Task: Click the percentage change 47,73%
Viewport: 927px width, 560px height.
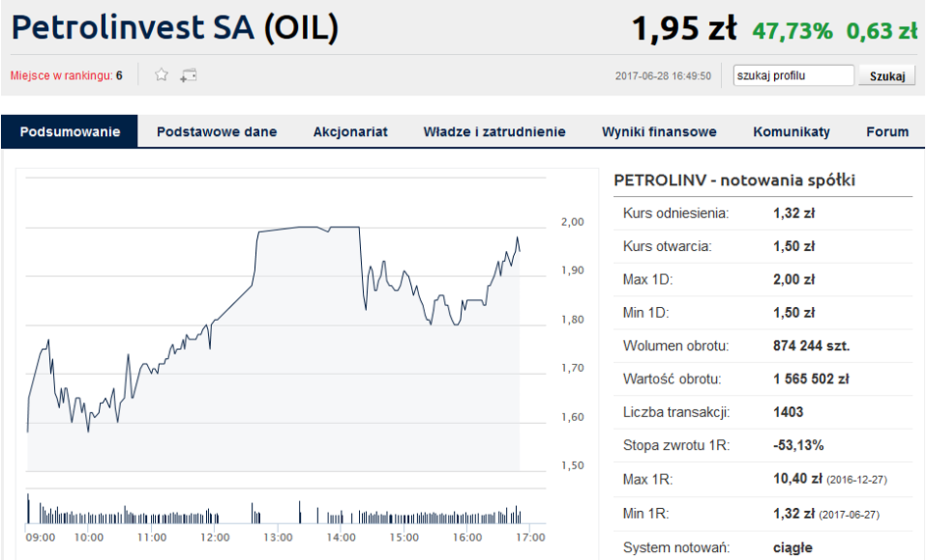Action: [x=793, y=30]
